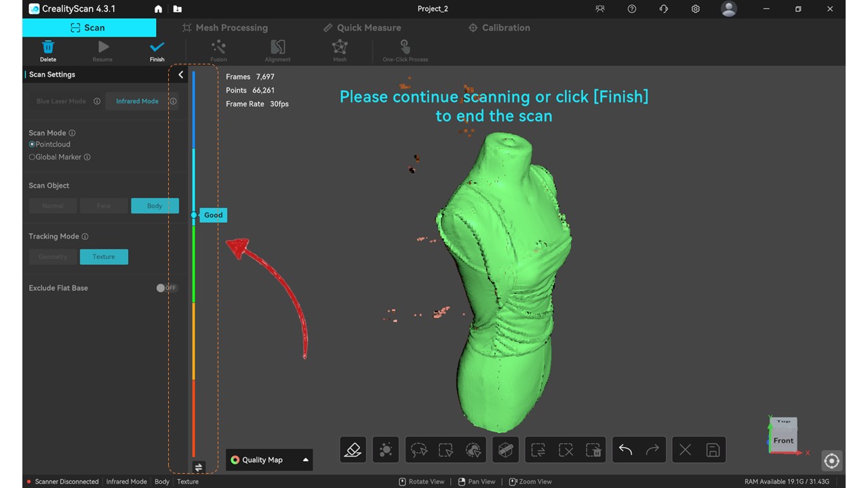Go to the Calibration tab
The height and width of the screenshot is (488, 868).
click(x=499, y=28)
